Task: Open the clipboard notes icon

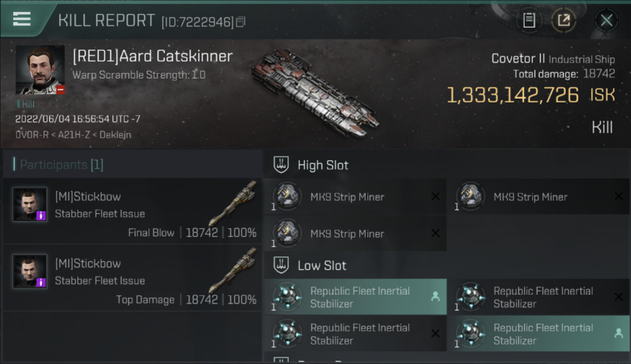Action: [529, 20]
